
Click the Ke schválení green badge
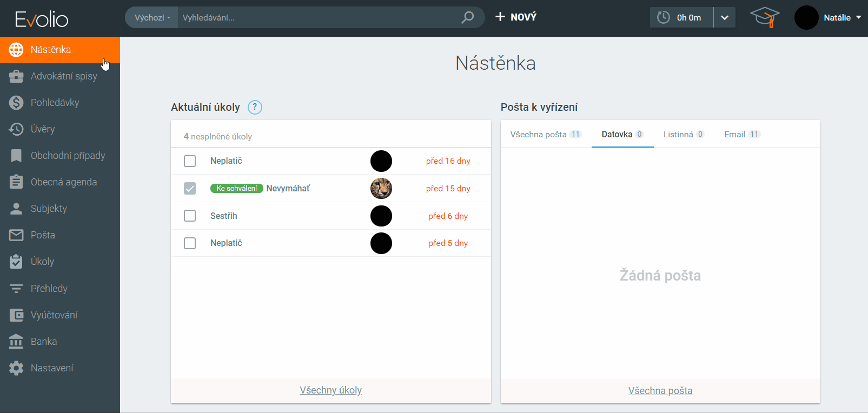(x=236, y=189)
